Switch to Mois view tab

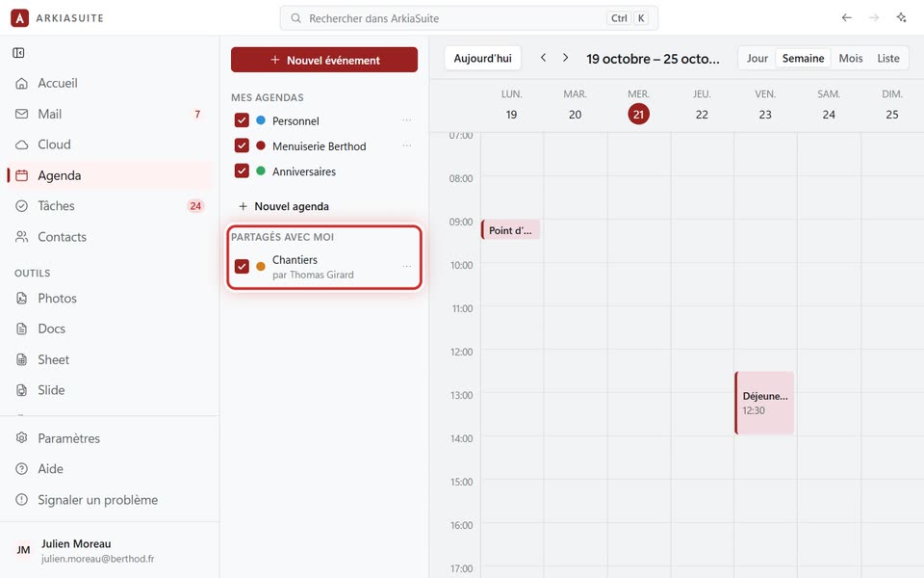pos(850,59)
